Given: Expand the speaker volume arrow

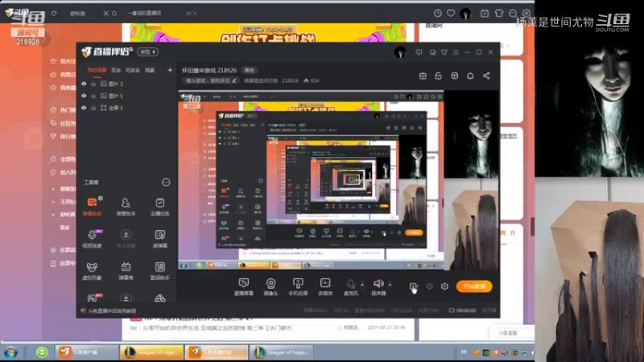Looking at the screenshot, I should click(390, 285).
